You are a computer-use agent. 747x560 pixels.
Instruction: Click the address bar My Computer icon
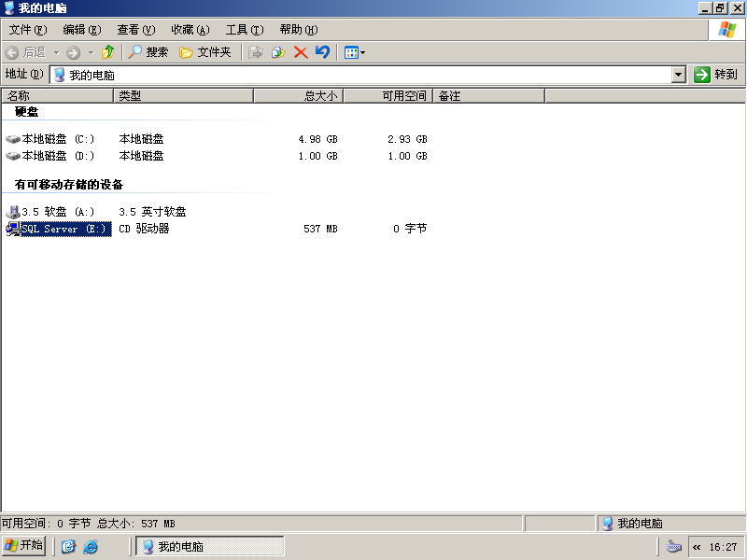(60, 75)
